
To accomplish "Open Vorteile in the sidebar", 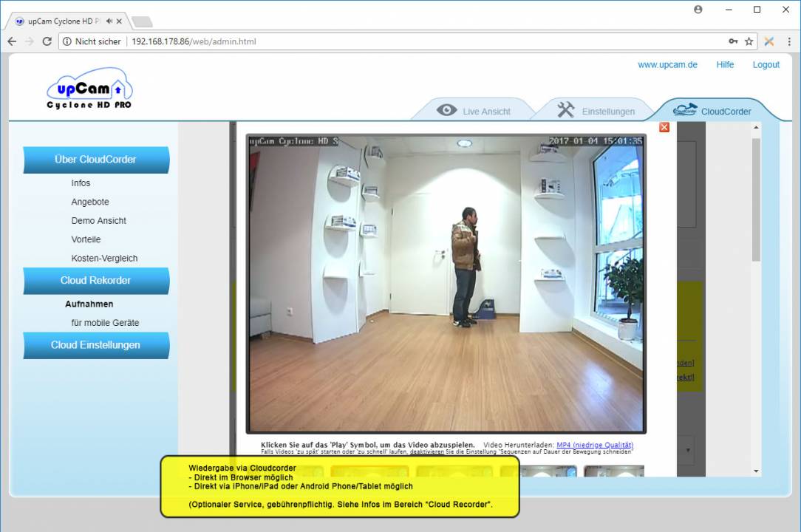I will pos(86,239).
